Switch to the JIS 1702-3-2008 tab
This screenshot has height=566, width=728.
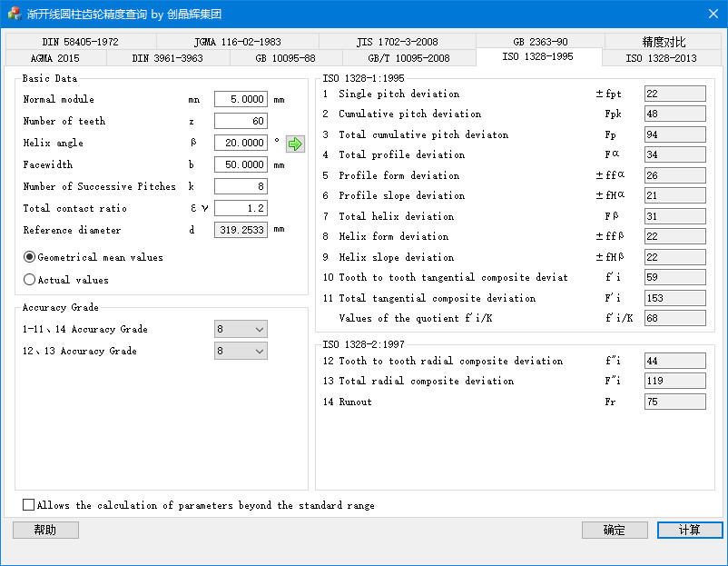(398, 42)
